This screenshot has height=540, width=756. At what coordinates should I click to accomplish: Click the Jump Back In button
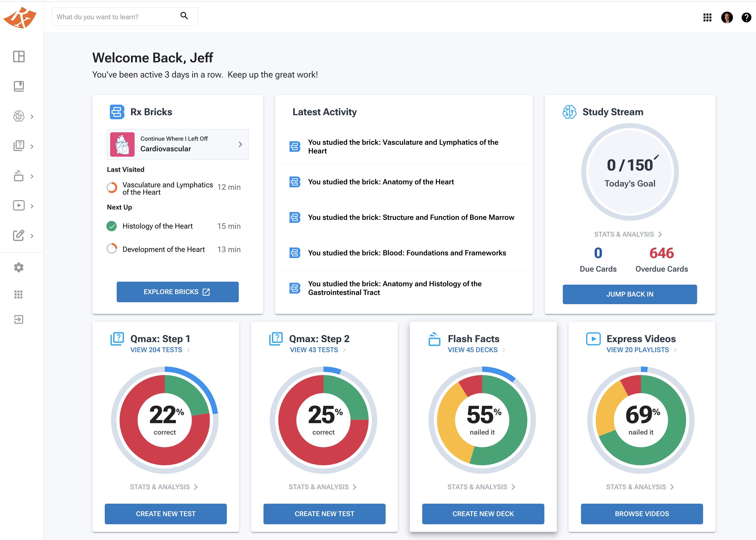630,294
